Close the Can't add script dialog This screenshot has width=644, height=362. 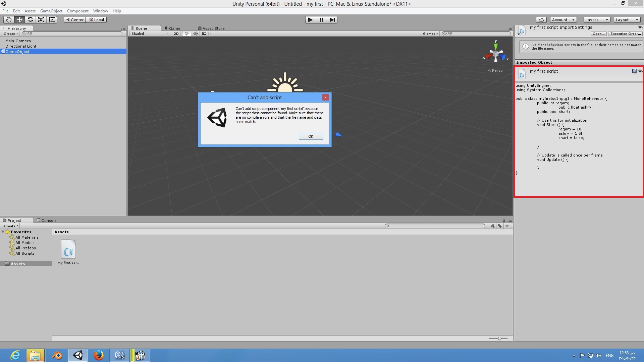coord(325,98)
